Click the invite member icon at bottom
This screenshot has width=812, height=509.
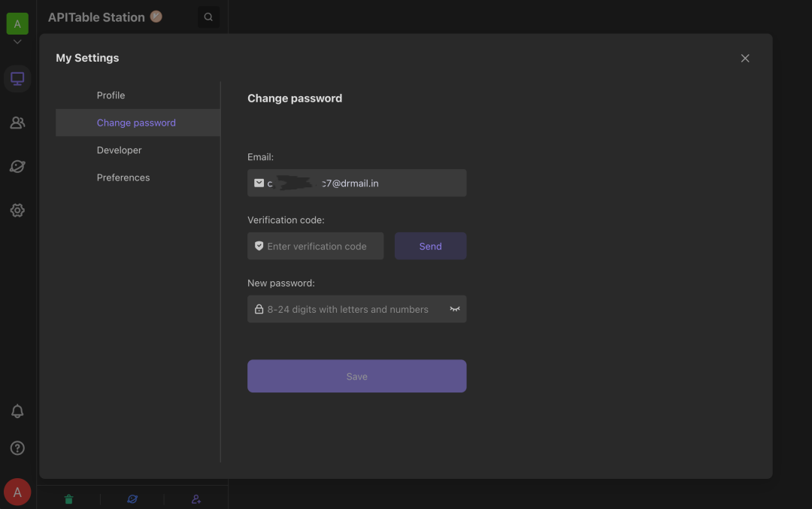tap(195, 499)
